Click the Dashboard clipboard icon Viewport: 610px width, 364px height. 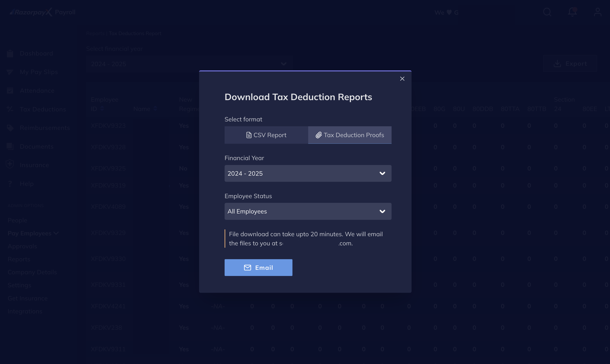(10, 53)
